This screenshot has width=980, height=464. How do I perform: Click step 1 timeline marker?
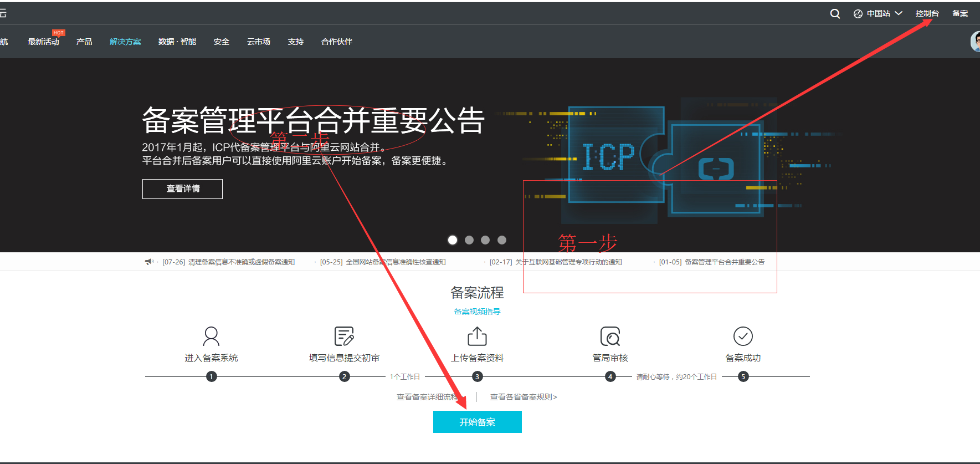coord(211,376)
